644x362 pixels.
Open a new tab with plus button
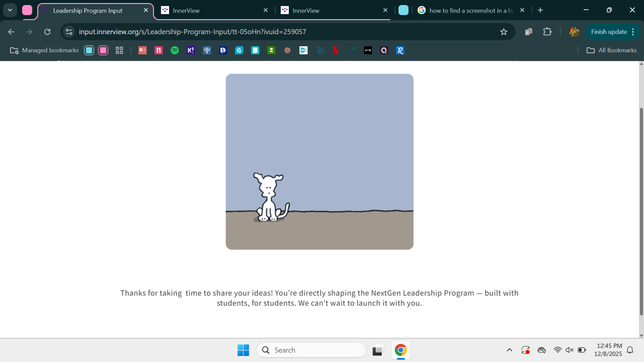tap(540, 10)
